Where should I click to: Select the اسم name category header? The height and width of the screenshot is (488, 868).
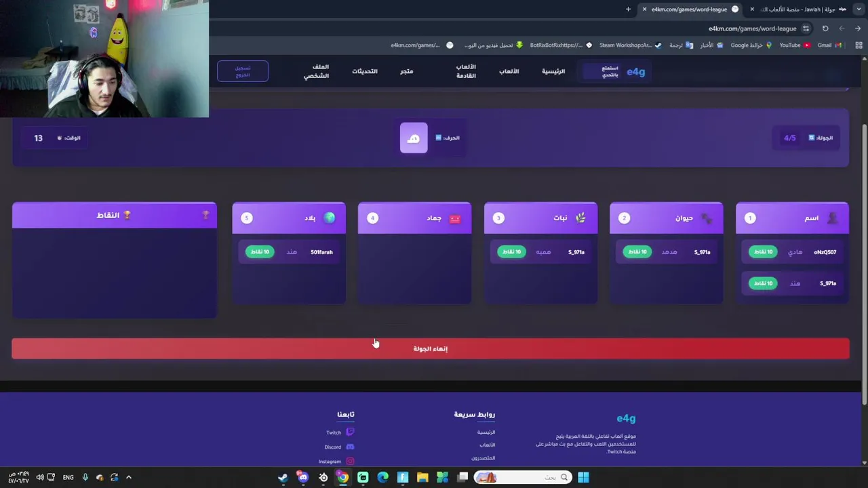[792, 218]
